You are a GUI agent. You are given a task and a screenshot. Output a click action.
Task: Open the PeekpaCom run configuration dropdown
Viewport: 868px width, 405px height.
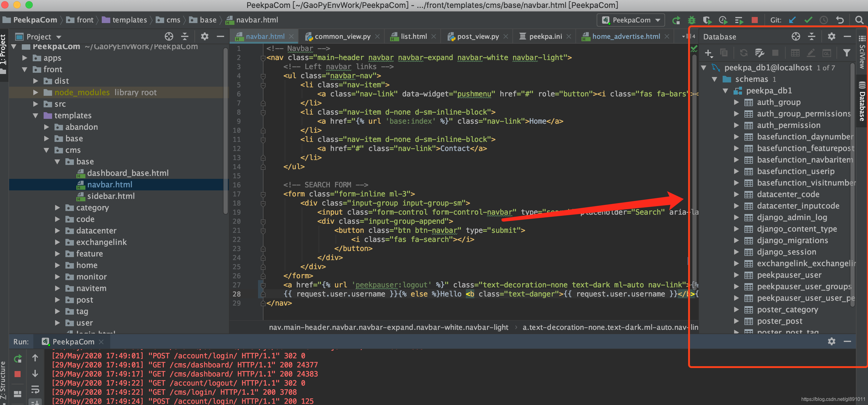coord(631,20)
